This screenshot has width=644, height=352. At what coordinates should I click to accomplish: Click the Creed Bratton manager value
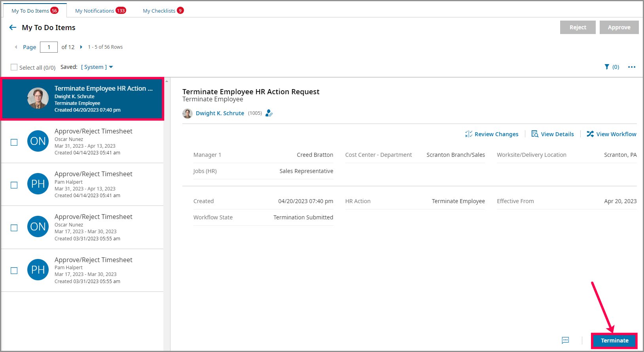click(x=315, y=155)
